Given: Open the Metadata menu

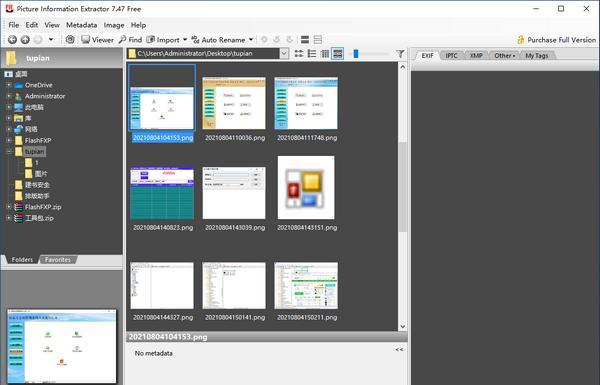Looking at the screenshot, I should click(82, 25).
